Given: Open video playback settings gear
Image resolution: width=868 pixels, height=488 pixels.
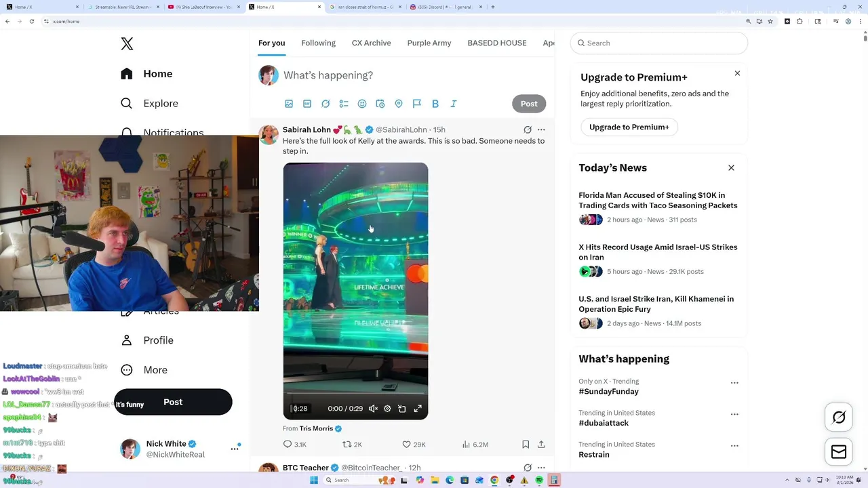Looking at the screenshot, I should point(387,409).
